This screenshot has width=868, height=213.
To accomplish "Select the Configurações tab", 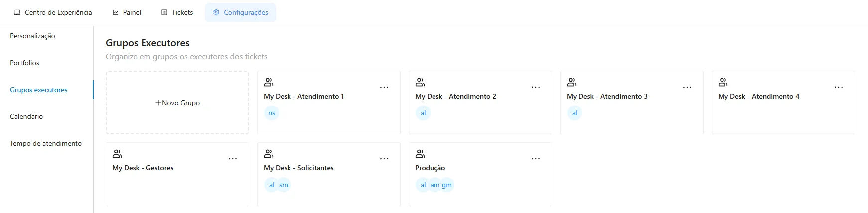I will click(241, 12).
